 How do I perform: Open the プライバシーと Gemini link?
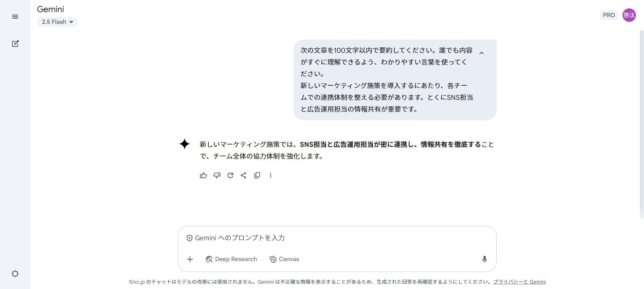[520, 282]
